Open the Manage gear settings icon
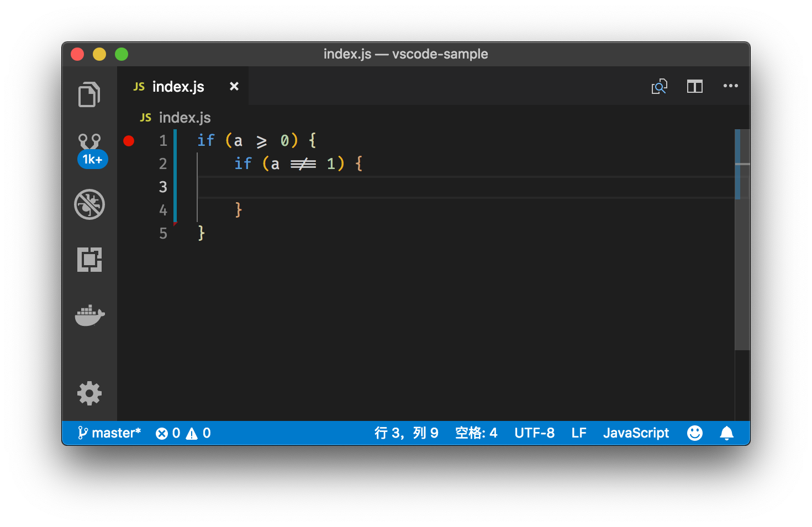Viewport: 812px width, 527px height. [89, 393]
